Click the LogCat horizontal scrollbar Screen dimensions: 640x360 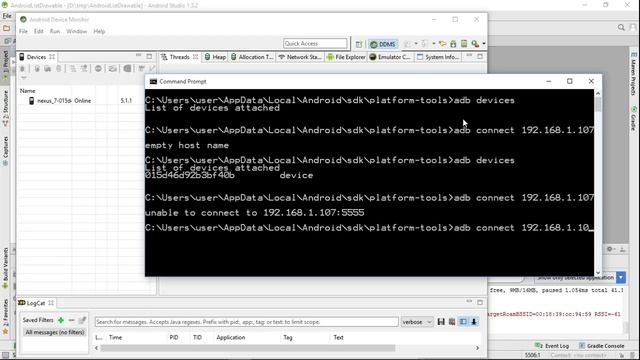tap(248, 348)
